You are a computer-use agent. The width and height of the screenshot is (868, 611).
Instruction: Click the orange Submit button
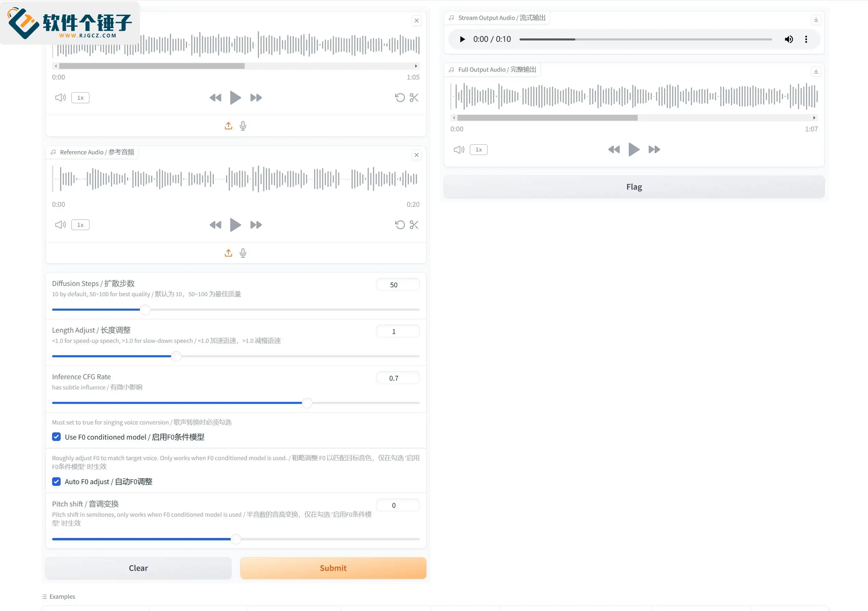pos(333,568)
